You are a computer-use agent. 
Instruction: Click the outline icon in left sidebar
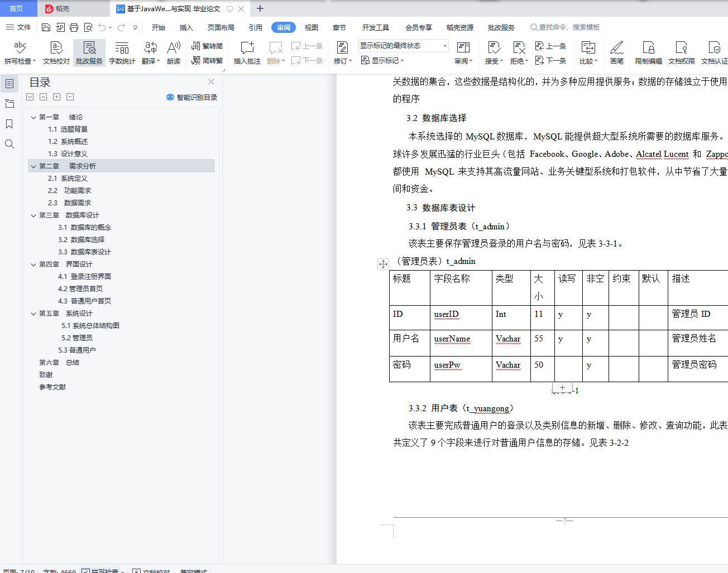[9, 84]
